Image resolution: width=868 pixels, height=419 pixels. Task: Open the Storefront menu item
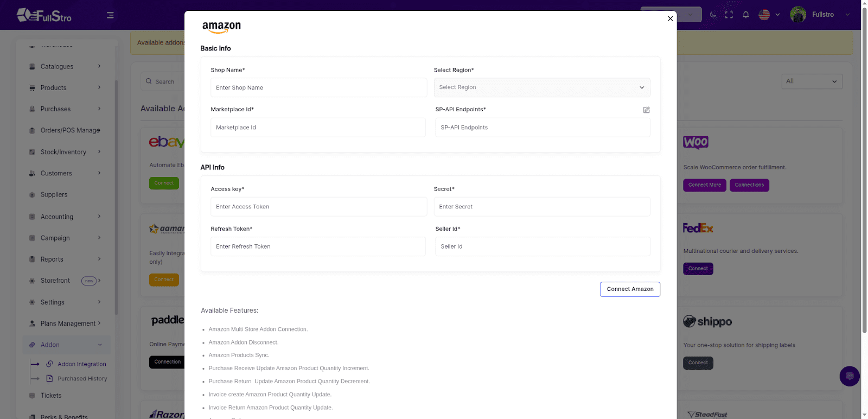coord(55,281)
